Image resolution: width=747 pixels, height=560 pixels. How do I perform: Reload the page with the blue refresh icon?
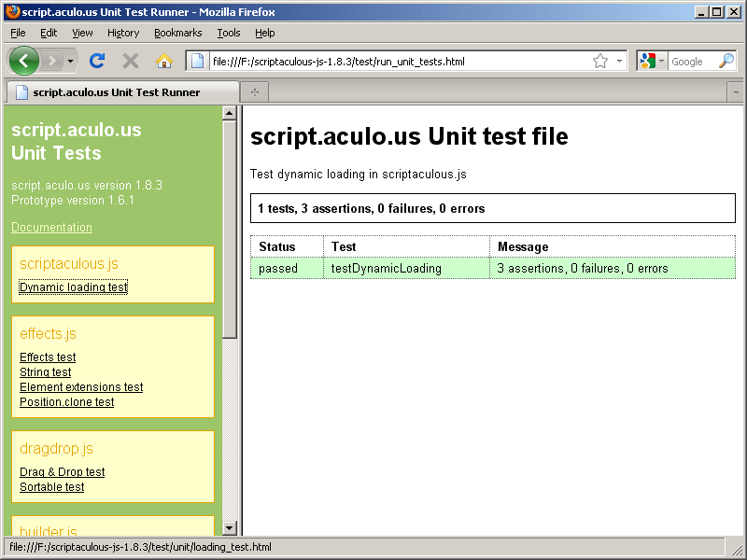click(x=97, y=61)
